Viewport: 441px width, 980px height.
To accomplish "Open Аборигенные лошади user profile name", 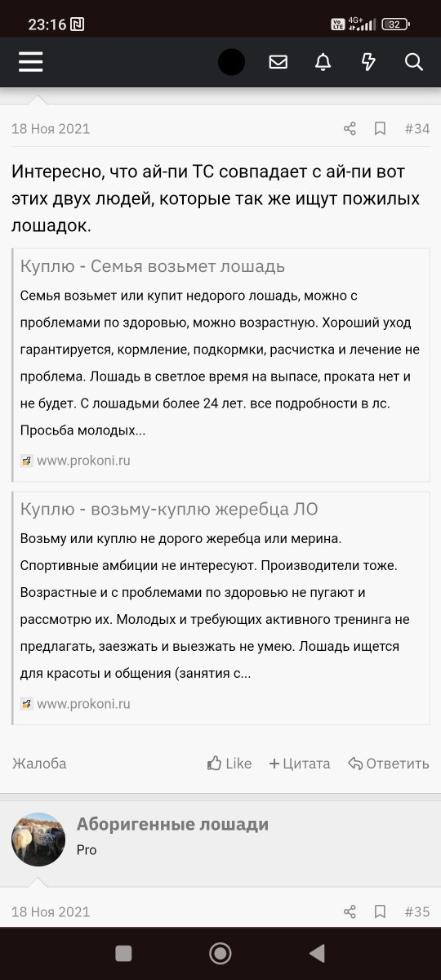I will (172, 825).
